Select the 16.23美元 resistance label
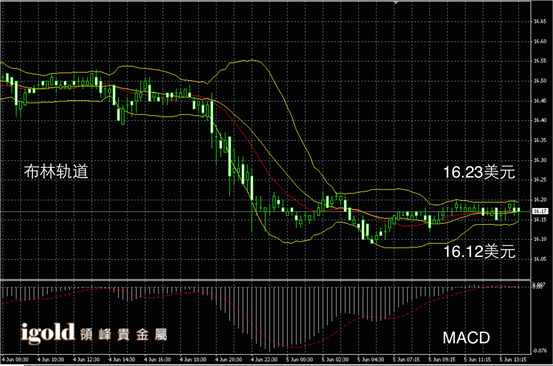The width and height of the screenshot is (553, 366). click(479, 172)
